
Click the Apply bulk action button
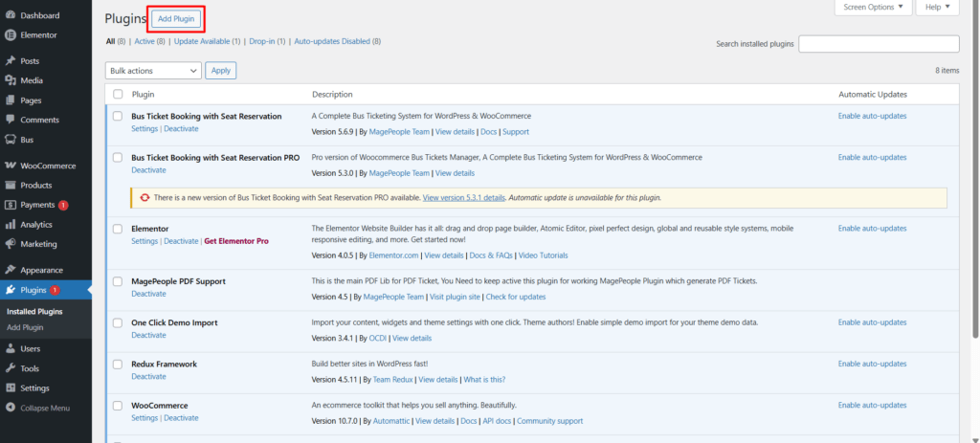(221, 71)
